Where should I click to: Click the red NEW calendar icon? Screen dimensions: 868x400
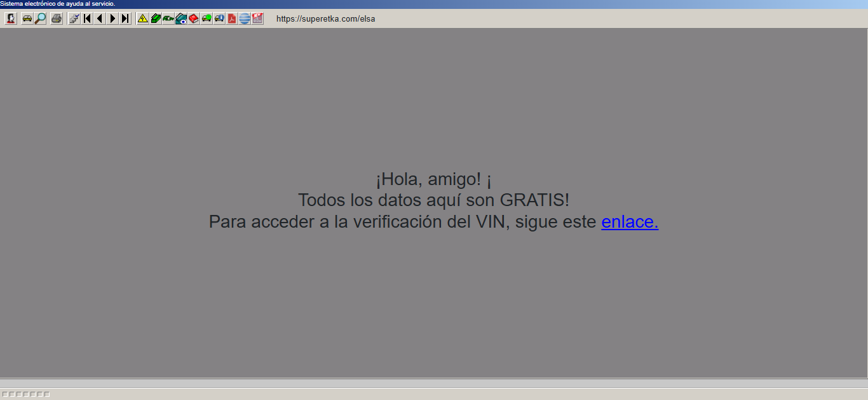click(x=257, y=18)
